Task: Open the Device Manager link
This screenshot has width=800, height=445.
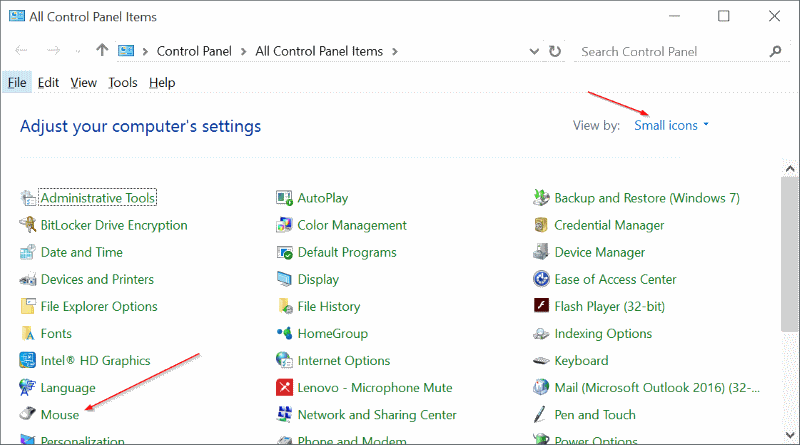Action: 599,252
